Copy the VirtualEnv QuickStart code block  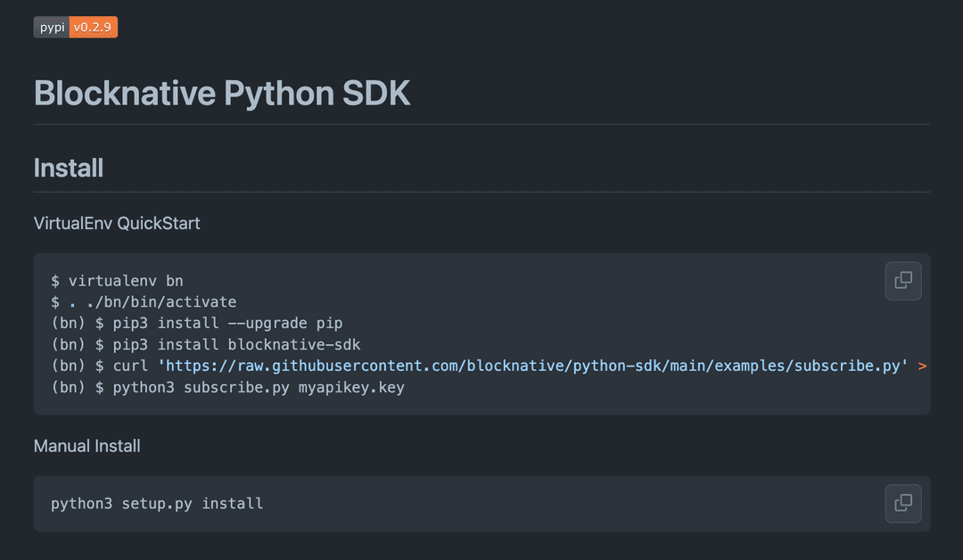pos(902,280)
